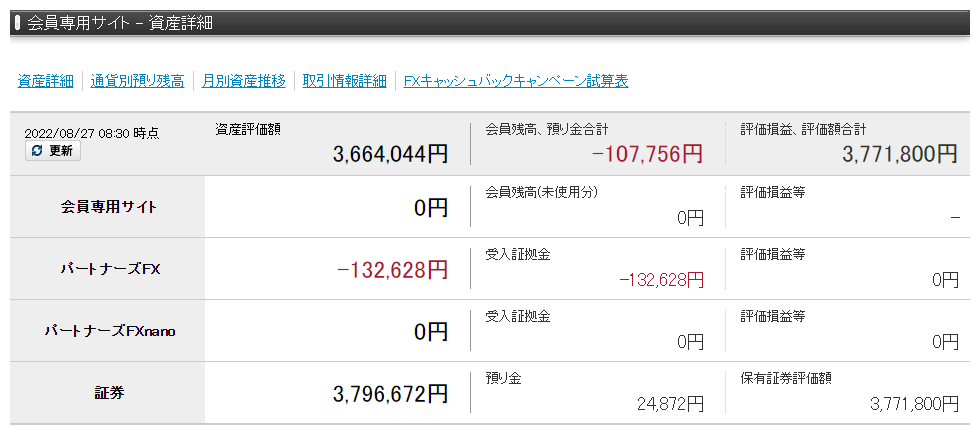Screen dimensions: 973x429
Task: Click the 証券 total 3,796,672円
Action: [x=390, y=394]
